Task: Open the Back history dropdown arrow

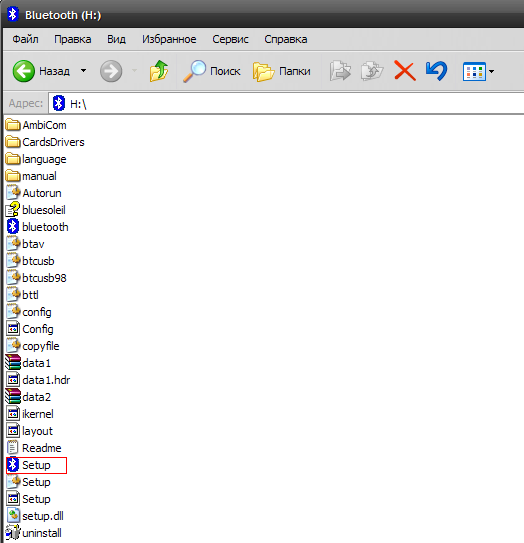Action: pos(83,71)
